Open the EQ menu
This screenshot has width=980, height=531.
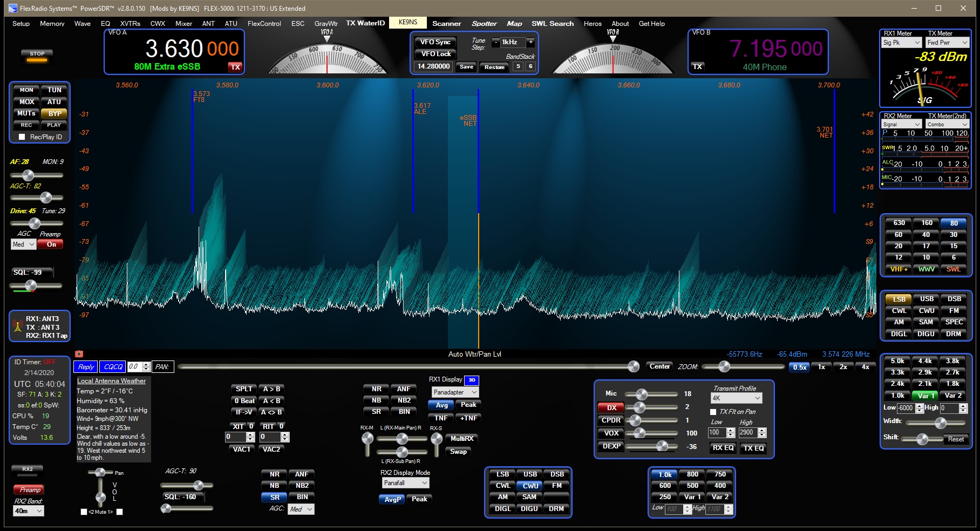point(105,24)
